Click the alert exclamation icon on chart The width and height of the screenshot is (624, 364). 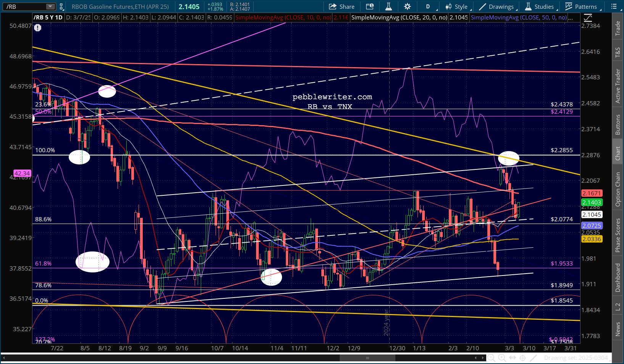(37, 27)
